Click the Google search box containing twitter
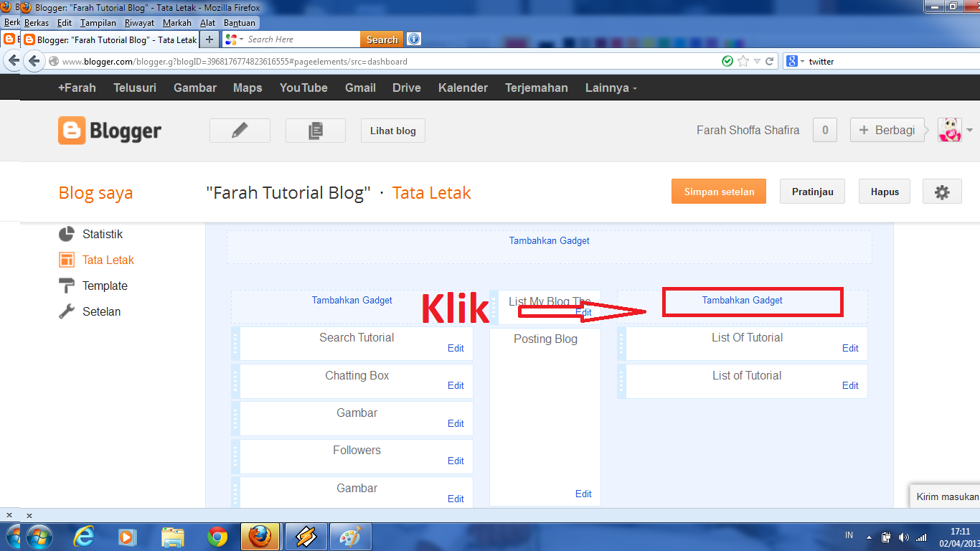Screen dimensions: 980x551 tap(886, 62)
